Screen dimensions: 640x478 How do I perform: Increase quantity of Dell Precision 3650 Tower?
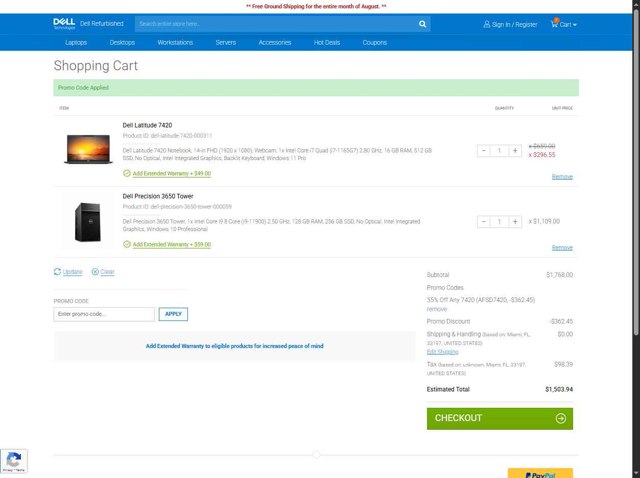pyautogui.click(x=515, y=222)
